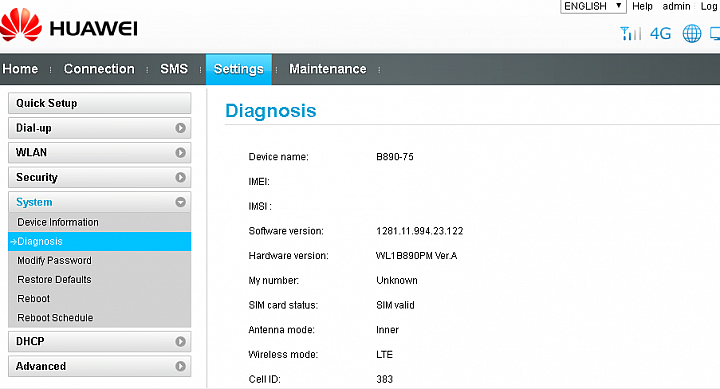This screenshot has width=720, height=389.
Task: Click the Dial-up sidebar label
Action: pos(34,128)
